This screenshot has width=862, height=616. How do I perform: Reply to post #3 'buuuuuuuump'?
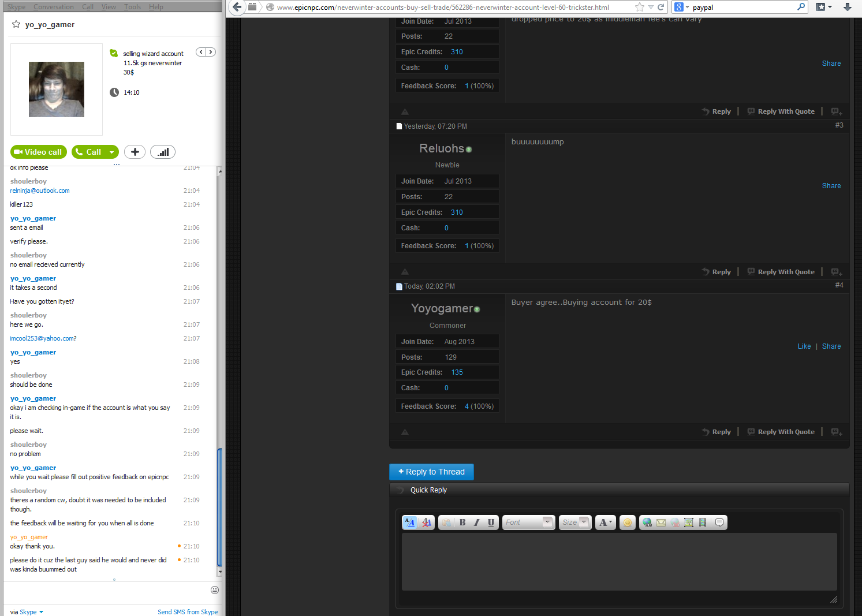[717, 272]
